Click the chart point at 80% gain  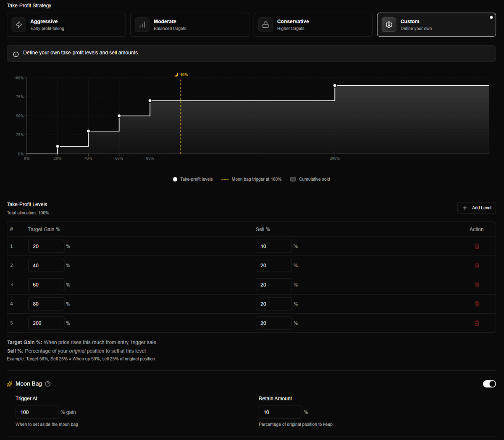click(x=150, y=101)
